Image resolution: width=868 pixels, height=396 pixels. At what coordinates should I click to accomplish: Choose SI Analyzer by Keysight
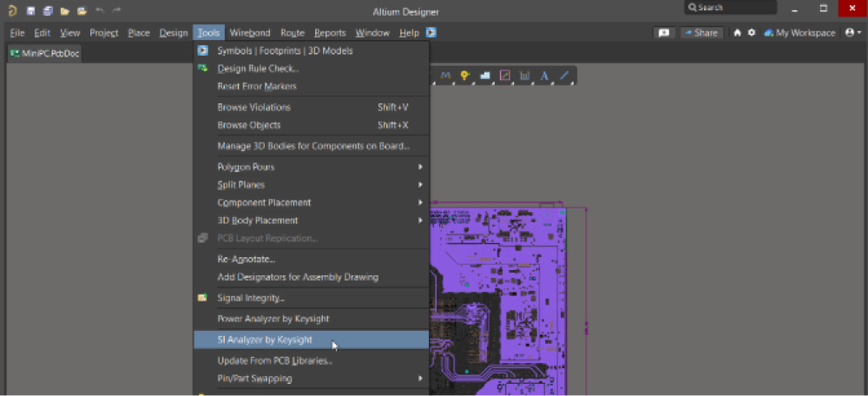(265, 340)
